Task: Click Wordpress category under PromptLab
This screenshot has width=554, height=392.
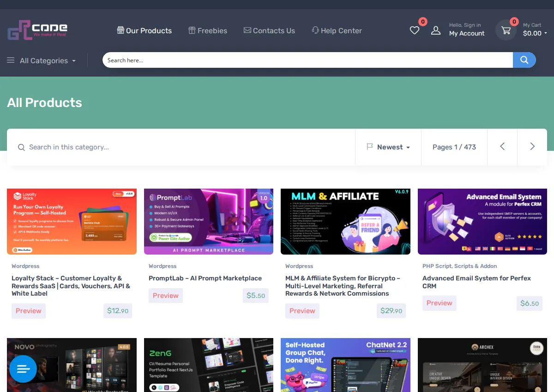Action: [x=163, y=266]
